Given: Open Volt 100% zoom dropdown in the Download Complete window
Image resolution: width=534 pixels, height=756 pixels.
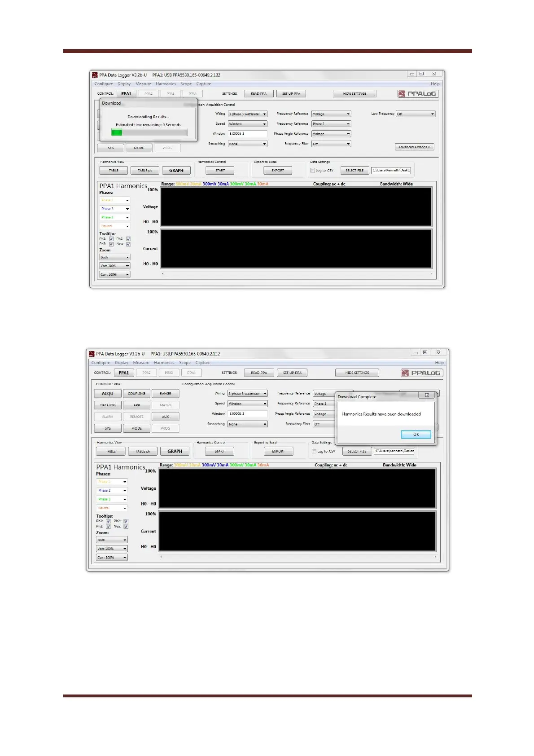Looking at the screenshot, I should [112, 549].
